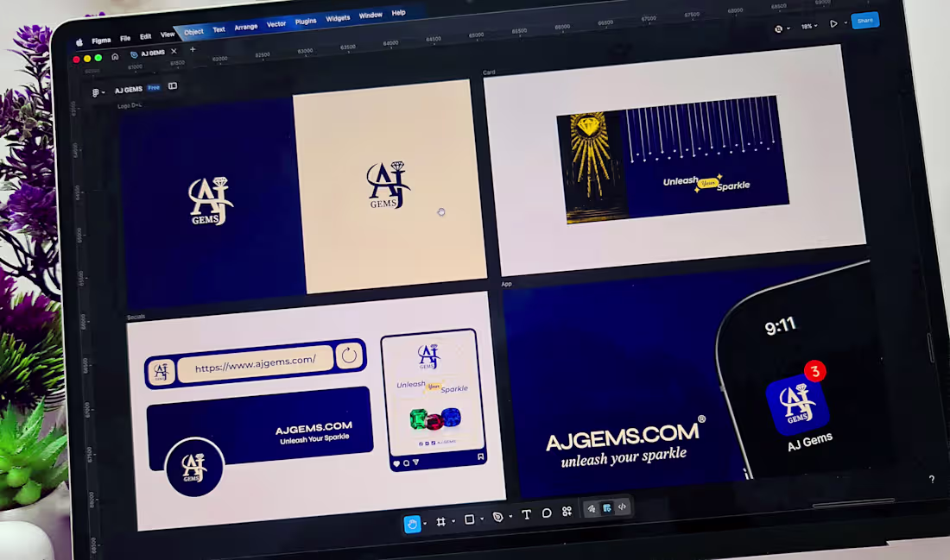Screen dimensions: 950x560
Task: Click the AJ logo icon left of URL
Action: pyautogui.click(x=161, y=372)
